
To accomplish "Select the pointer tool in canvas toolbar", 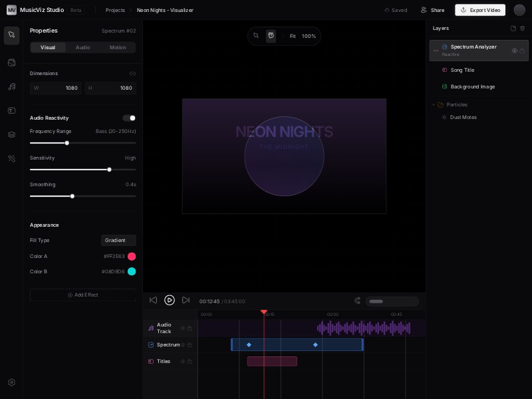I will point(256,36).
